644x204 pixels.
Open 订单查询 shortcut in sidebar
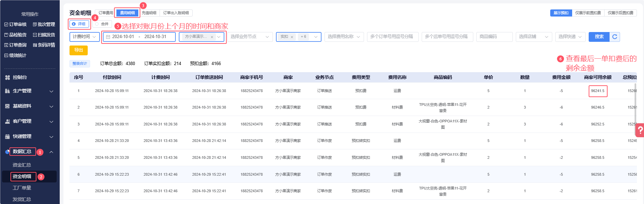16,45
